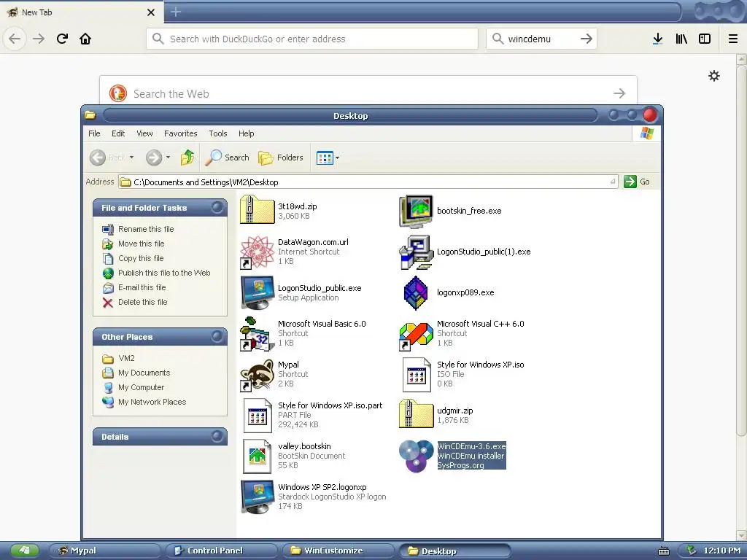Reload the page in Mypal

(62, 39)
